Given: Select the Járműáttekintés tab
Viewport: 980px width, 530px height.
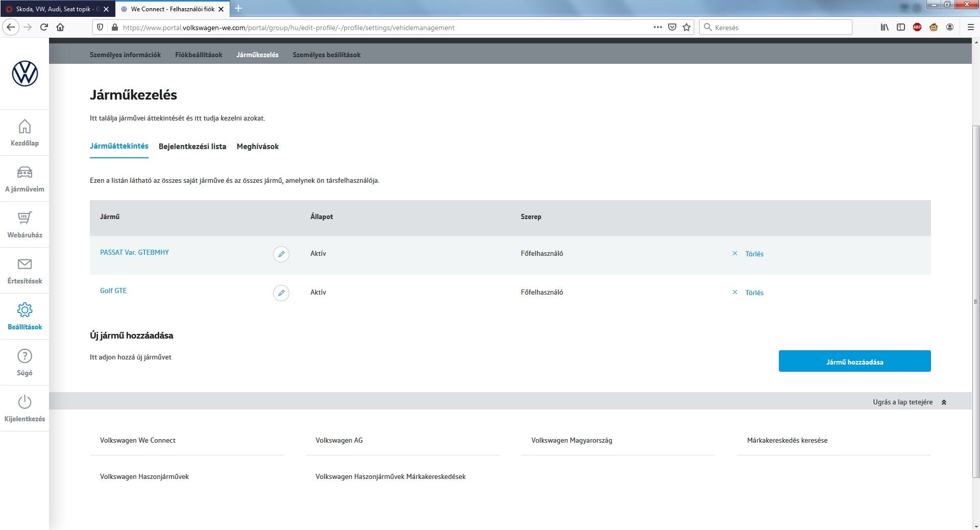Looking at the screenshot, I should coord(119,146).
